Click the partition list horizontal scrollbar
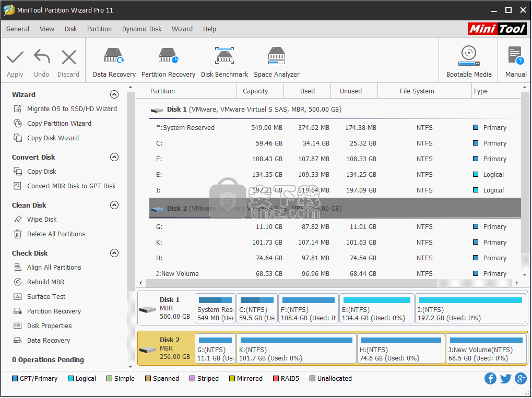Viewport: 532px width, 398px height. point(291,283)
